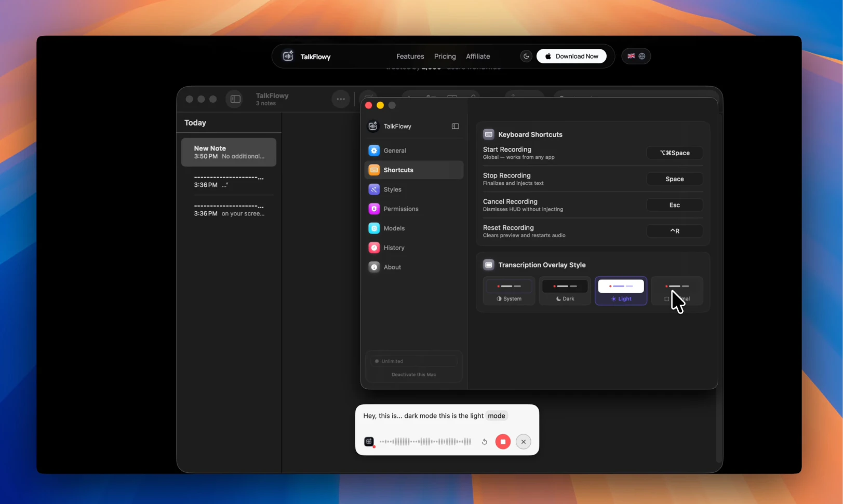The image size is (843, 504).
Task: Open the Pricing page link
Action: pyautogui.click(x=445, y=56)
